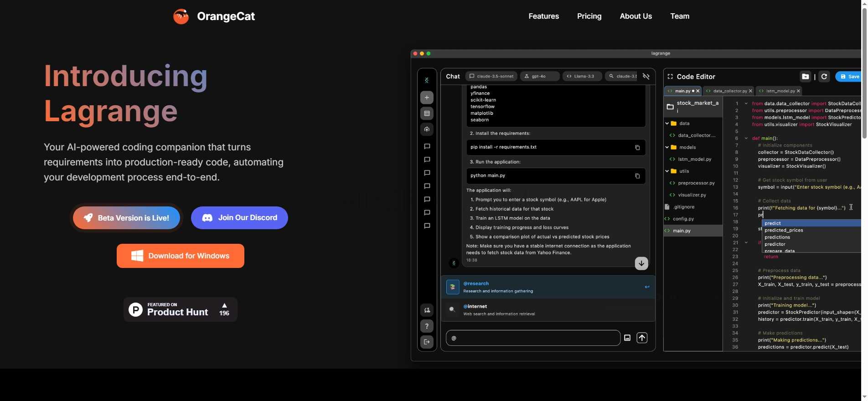This screenshot has width=868, height=401.
Task: Refresh files with the reload icon
Action: click(x=824, y=77)
